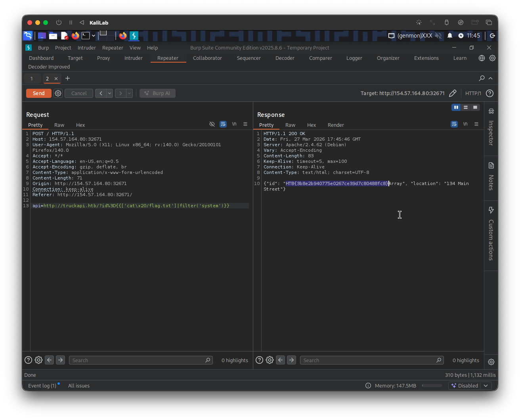The image size is (520, 420).
Task: Click the edit target pencil icon
Action: tap(453, 94)
